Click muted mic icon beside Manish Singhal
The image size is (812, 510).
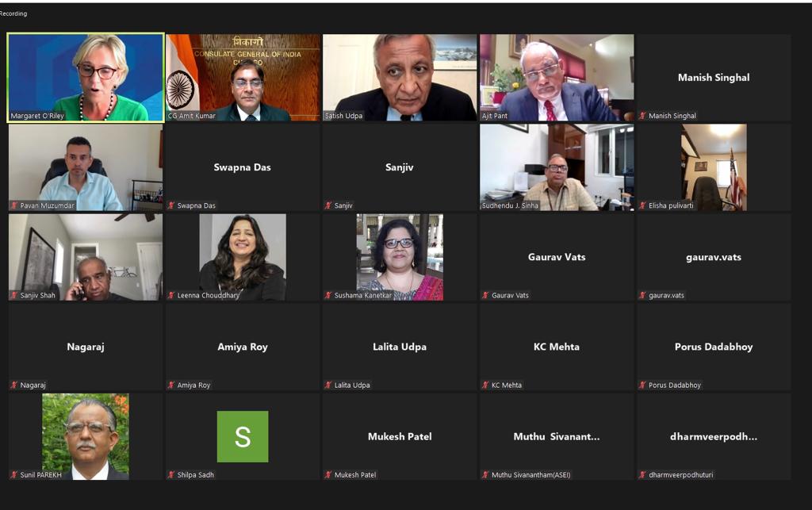pyautogui.click(x=642, y=116)
